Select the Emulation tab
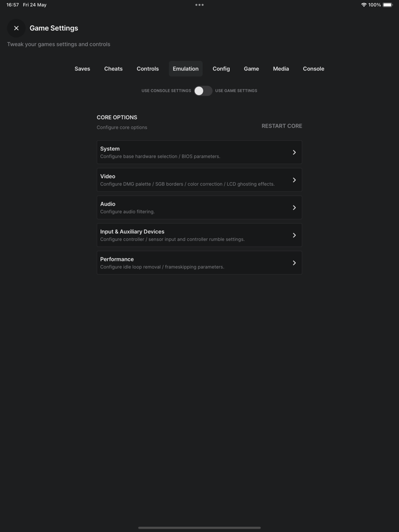This screenshot has height=532, width=399. pyautogui.click(x=185, y=68)
